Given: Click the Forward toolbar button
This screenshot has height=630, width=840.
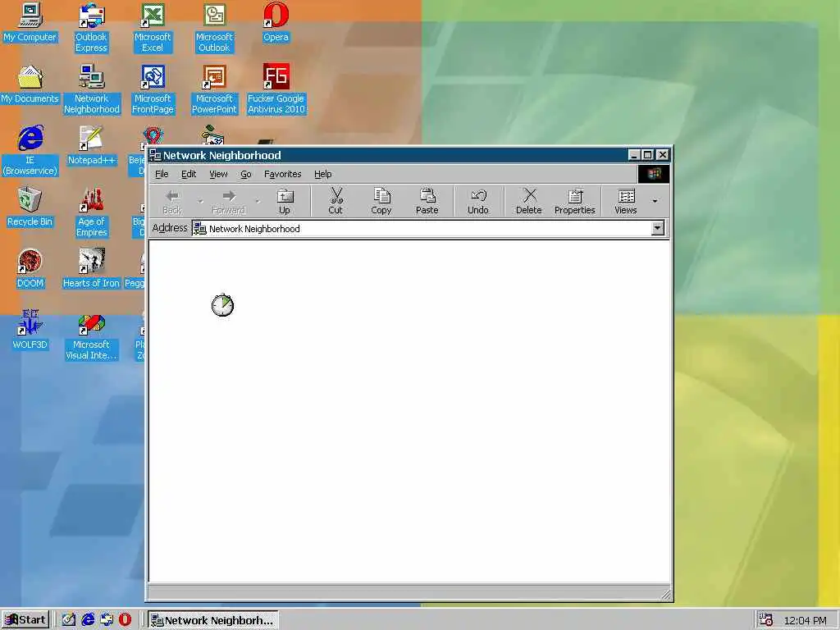Looking at the screenshot, I should click(229, 202).
